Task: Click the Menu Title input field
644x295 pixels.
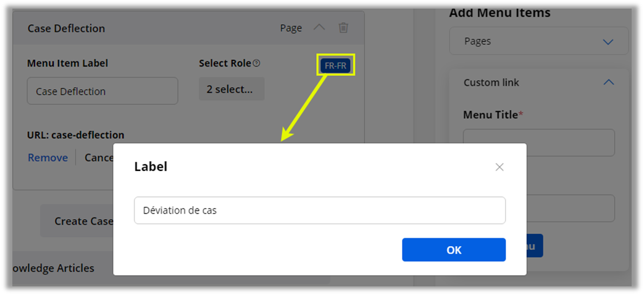Action: click(538, 142)
